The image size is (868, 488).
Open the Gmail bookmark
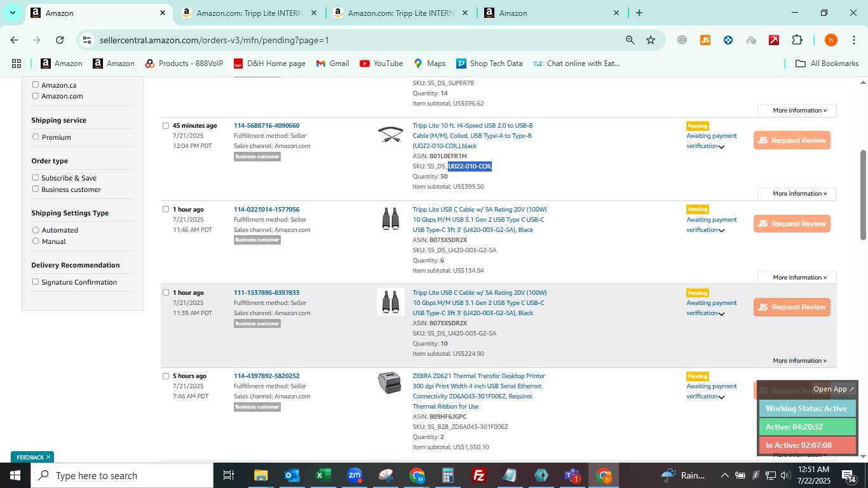point(332,64)
